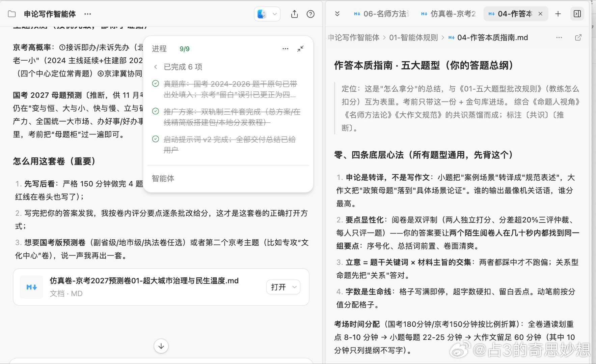Click 申论写作智能体 in the breadcrumb
The width and height of the screenshot is (596, 364).
pos(354,37)
